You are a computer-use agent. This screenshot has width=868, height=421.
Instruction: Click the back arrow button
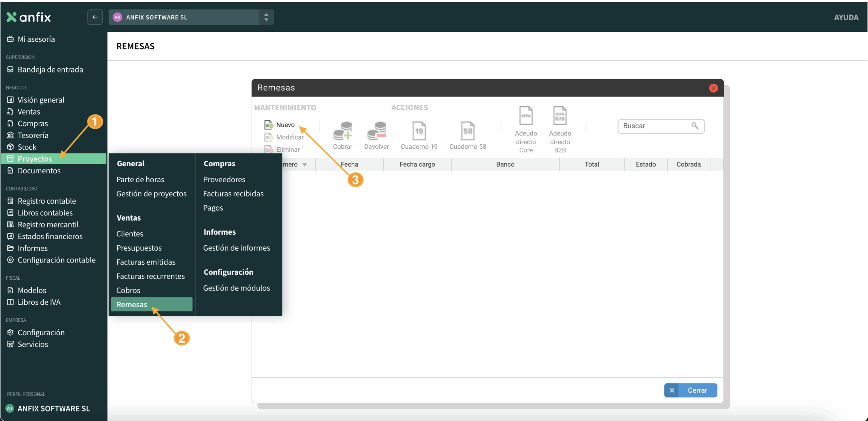pos(95,17)
